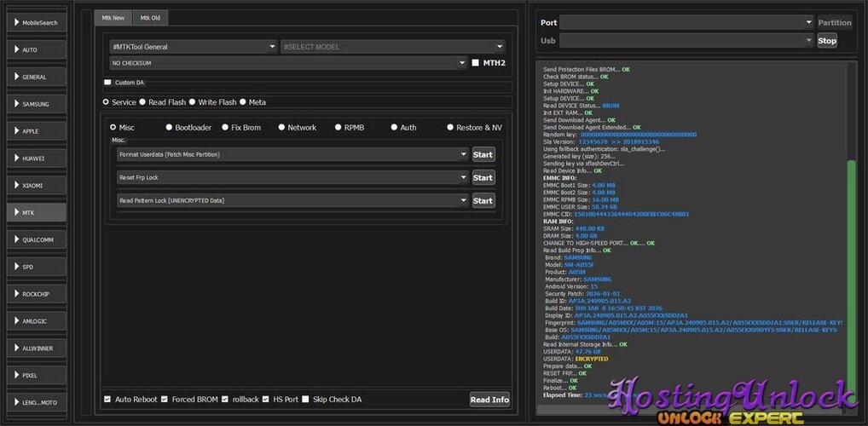Toggle the rollback checkbox

tap(225, 399)
